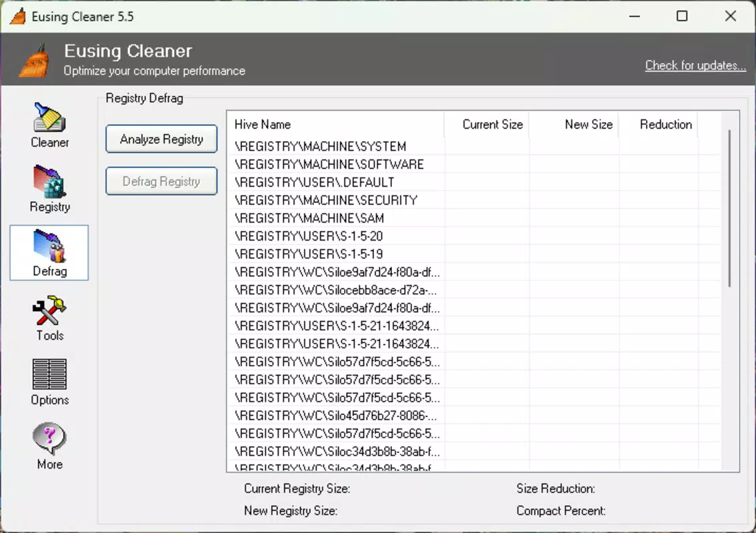Screen dimensions: 756x533
Task: Click the Current Registry Size label
Action: pyautogui.click(x=297, y=488)
